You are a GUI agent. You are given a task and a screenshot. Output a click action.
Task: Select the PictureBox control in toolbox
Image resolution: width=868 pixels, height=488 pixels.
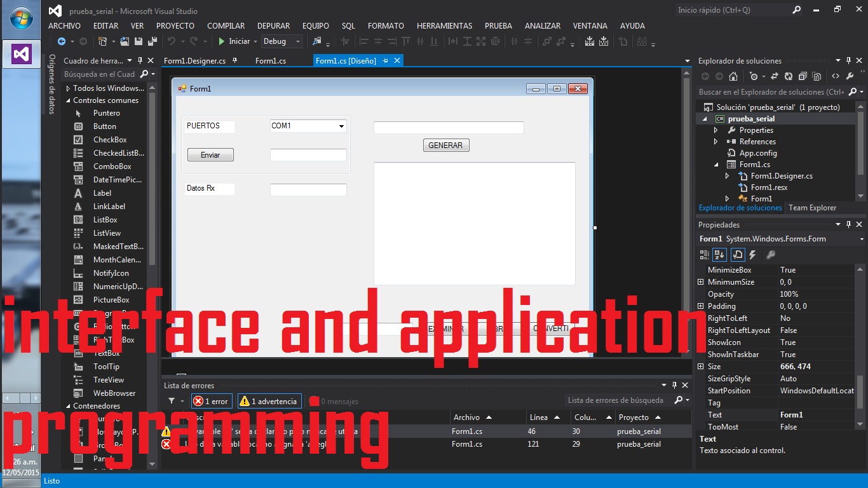tap(111, 300)
